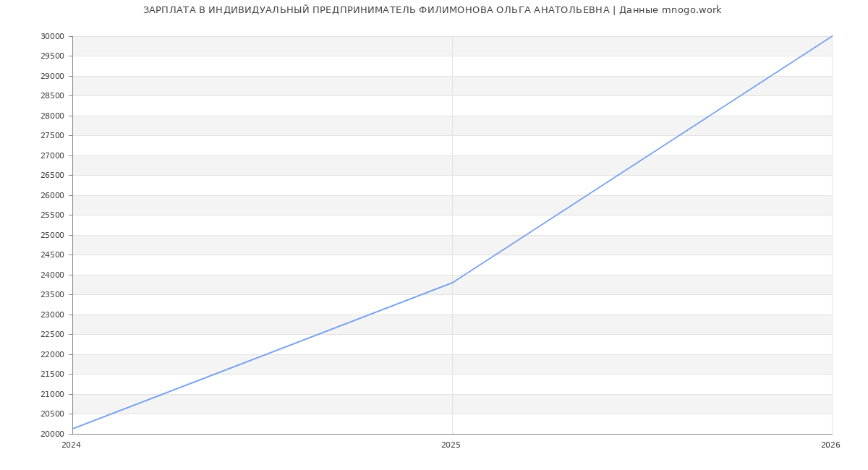
Task: Select the 2025 x-axis label
Action: point(451,445)
